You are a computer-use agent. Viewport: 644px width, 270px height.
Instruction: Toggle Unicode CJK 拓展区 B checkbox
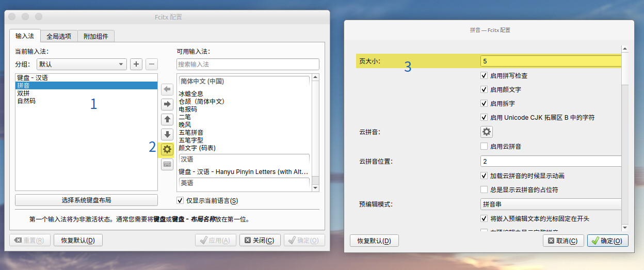coord(484,117)
